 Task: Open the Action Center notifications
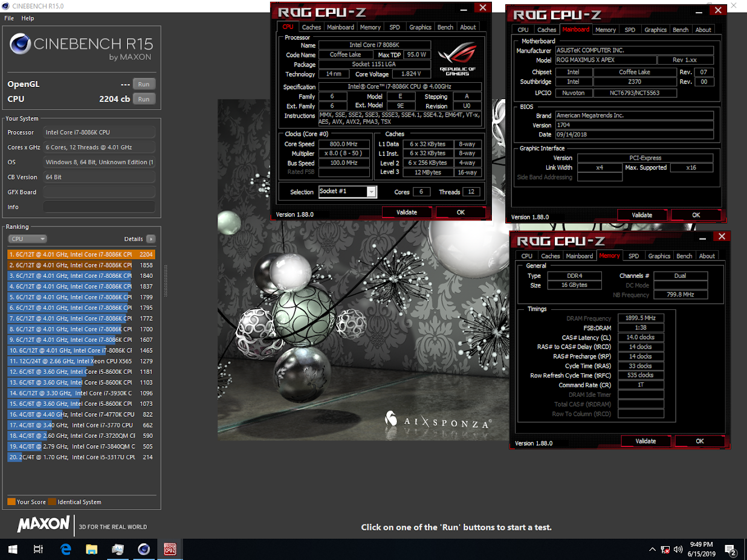730,550
